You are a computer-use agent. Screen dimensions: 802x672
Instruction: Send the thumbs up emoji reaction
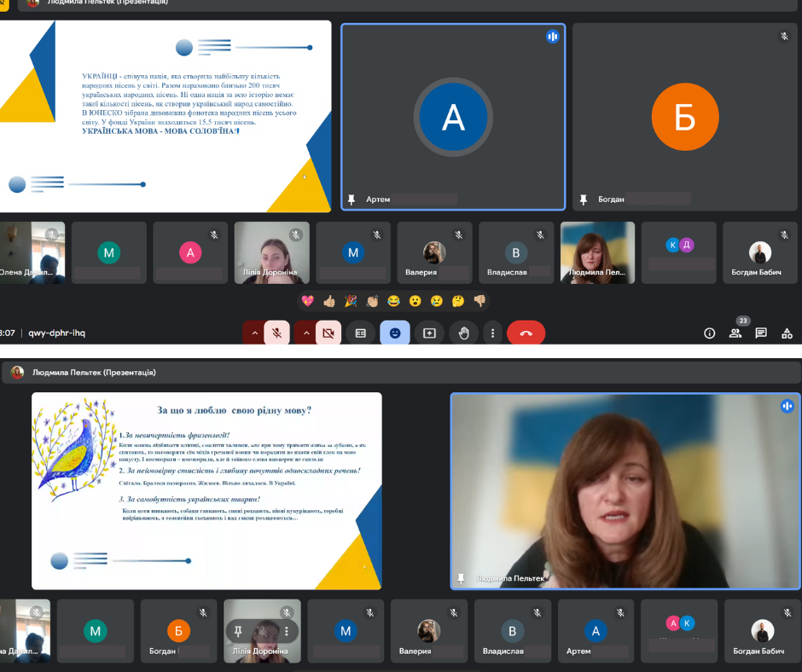[328, 301]
